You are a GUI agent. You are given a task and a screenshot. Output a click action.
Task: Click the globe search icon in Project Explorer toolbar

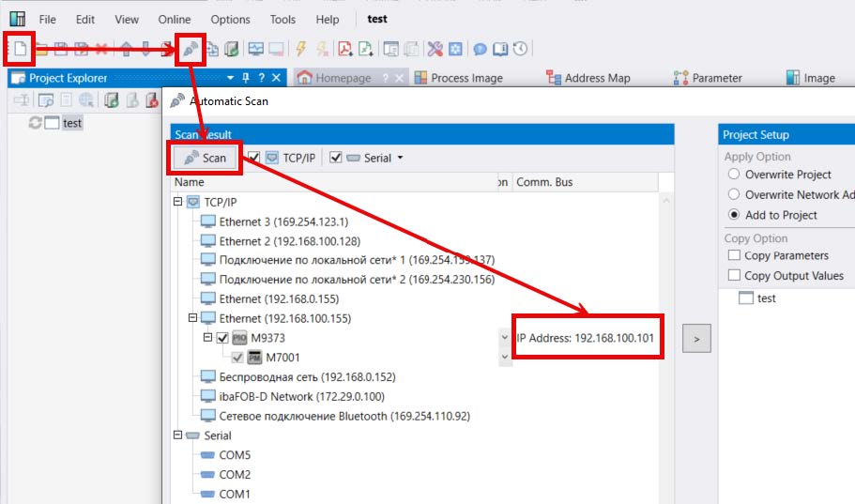click(86, 99)
